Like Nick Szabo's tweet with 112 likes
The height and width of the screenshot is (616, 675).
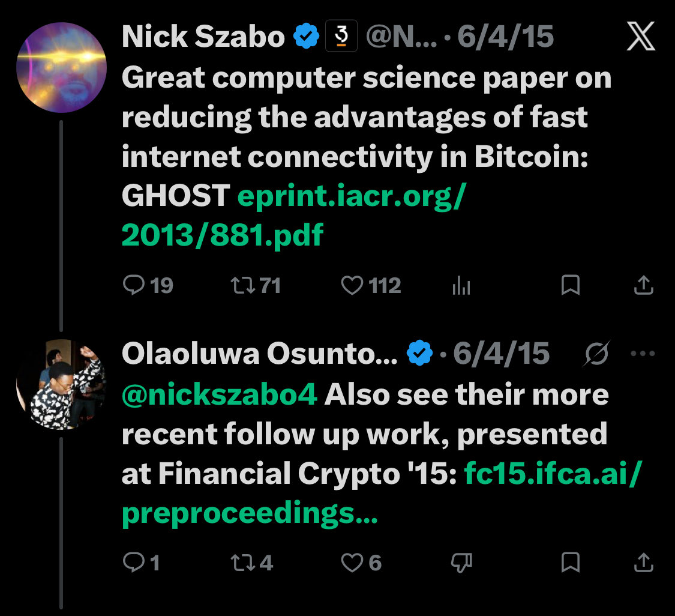tap(352, 286)
